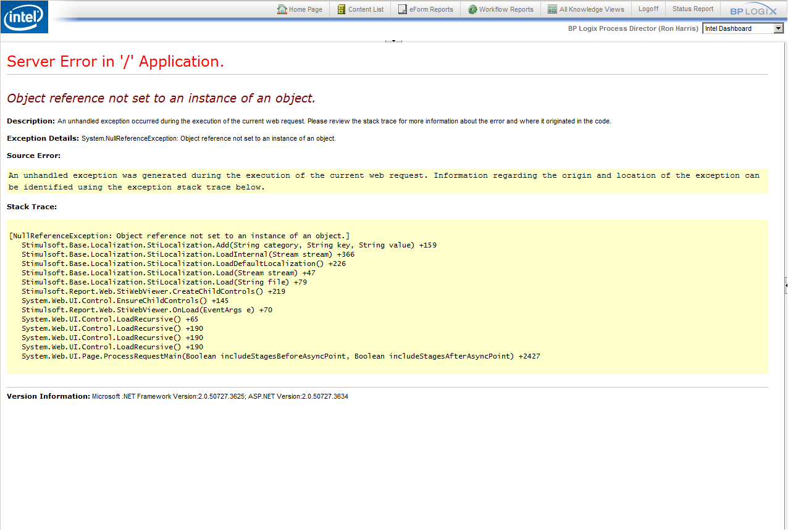Click the 'Source Error:' label
Image resolution: width=788 pixels, height=532 pixels.
34,156
